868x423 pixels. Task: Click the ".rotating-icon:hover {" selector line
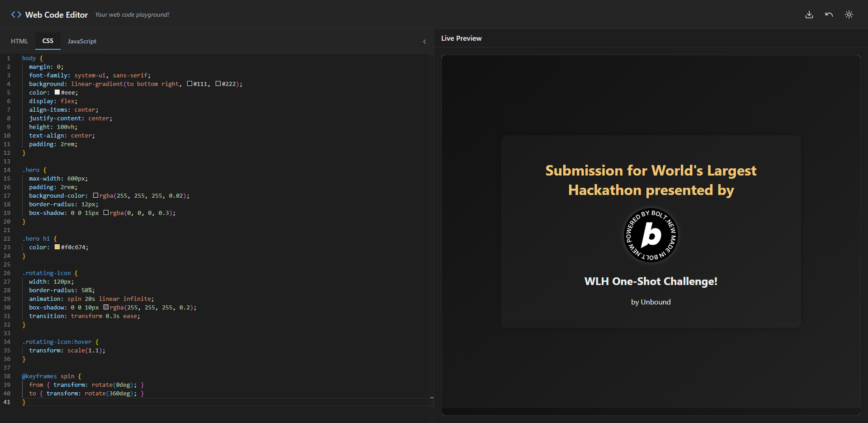[x=61, y=342]
